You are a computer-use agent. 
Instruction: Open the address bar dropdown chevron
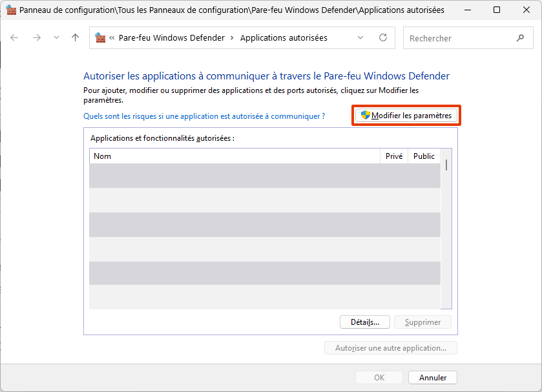(360, 37)
